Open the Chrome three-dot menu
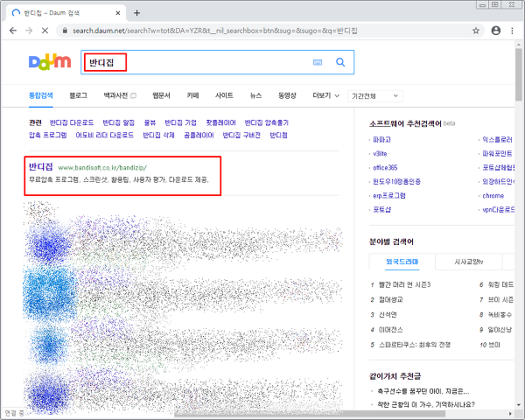Screen dimensions: 525x420 512,31
